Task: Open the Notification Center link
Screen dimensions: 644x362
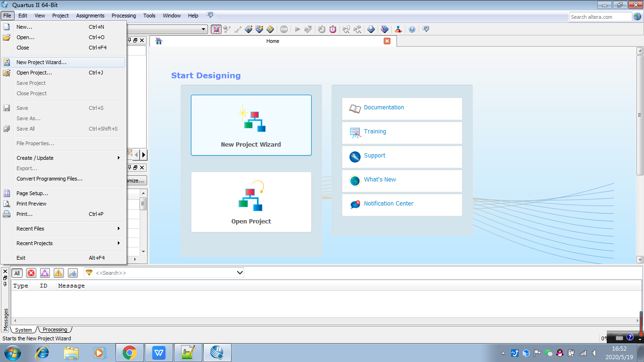Action: 388,204
